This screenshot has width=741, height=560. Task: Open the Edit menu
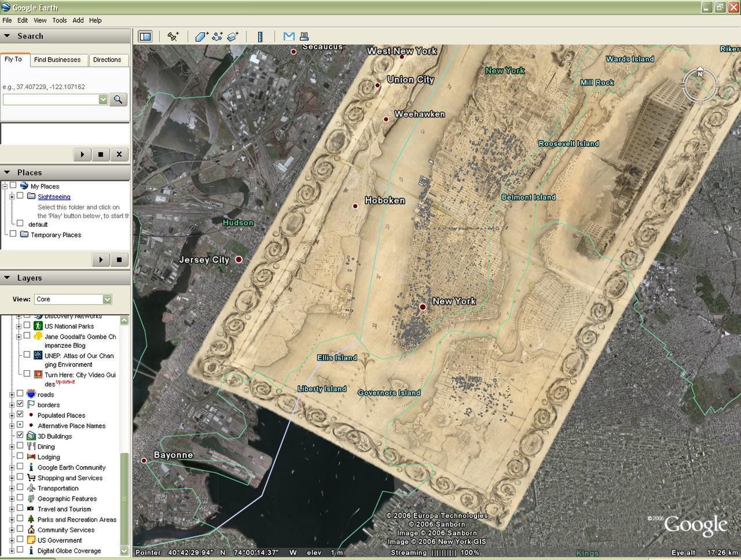click(x=23, y=20)
